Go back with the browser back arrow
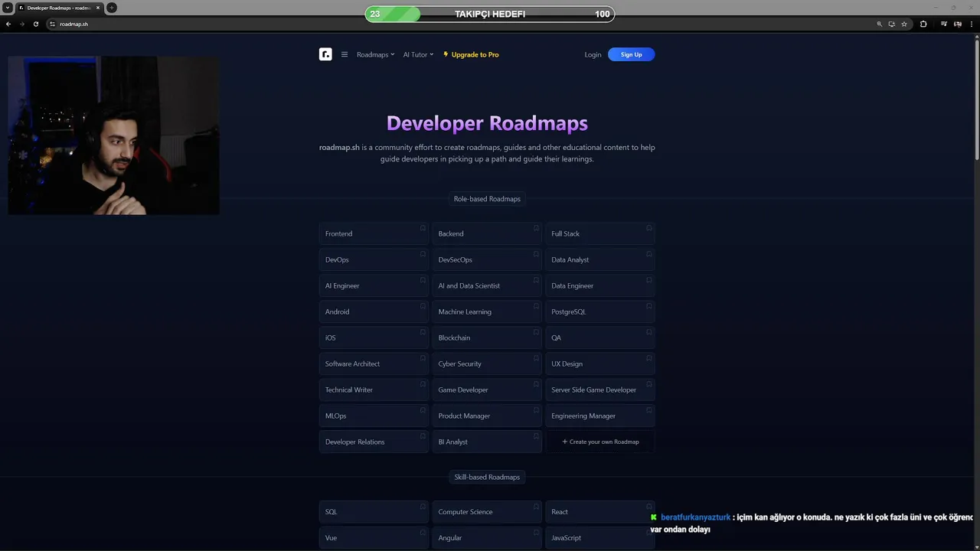980x551 pixels. pyautogui.click(x=8, y=24)
